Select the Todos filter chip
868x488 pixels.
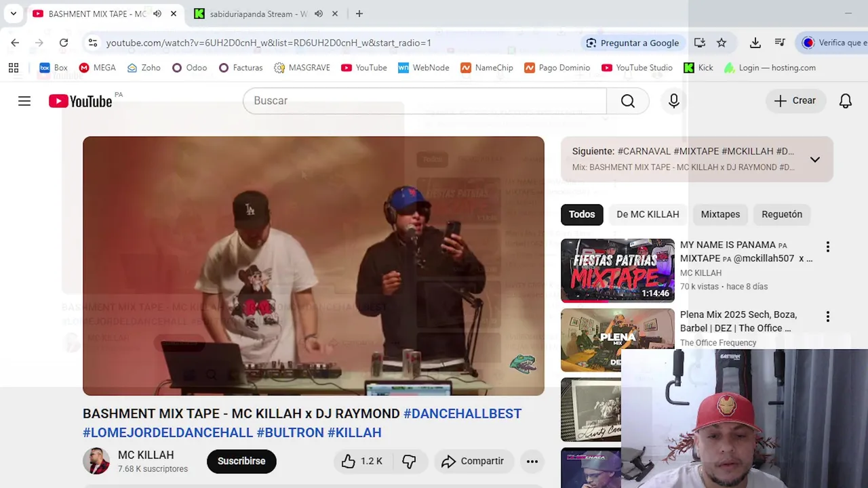[x=582, y=214]
